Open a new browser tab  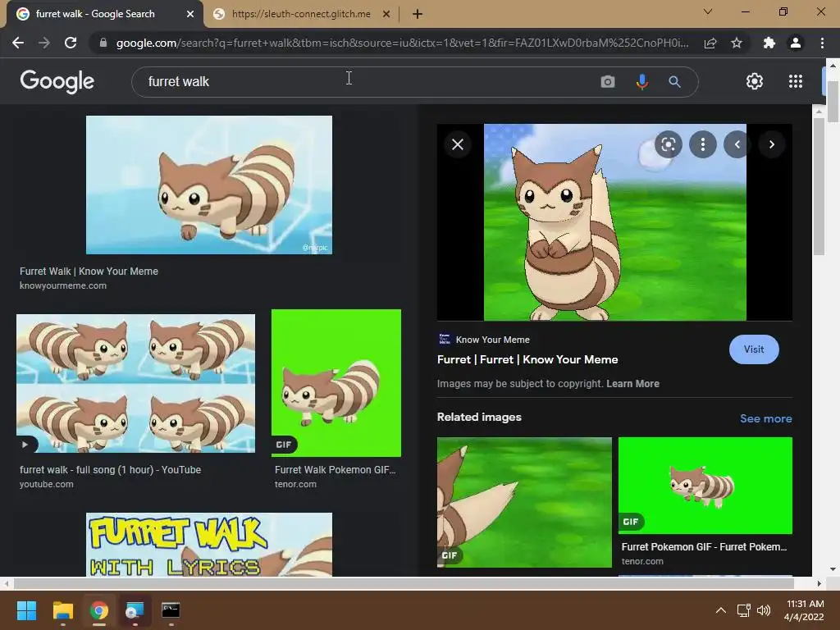point(418,14)
